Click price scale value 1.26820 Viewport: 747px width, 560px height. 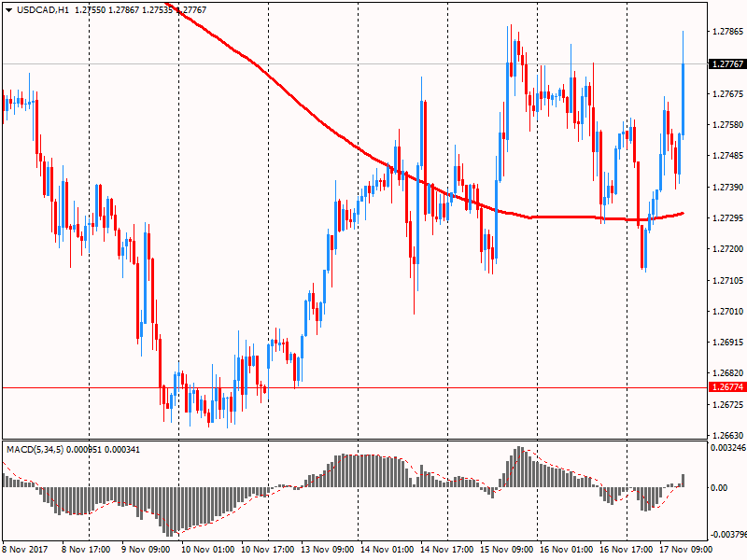pyautogui.click(x=727, y=372)
